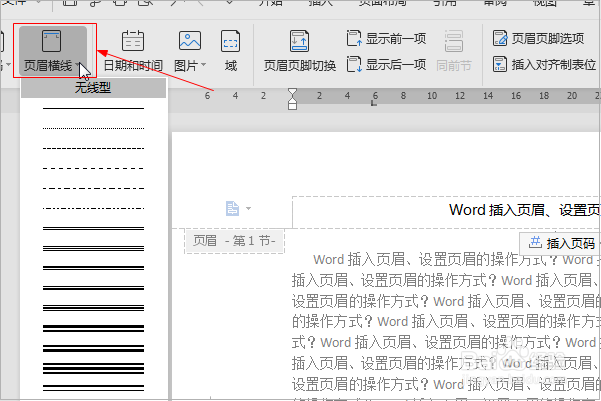Choose the first triple line style
Screen dimensions: 601x401
point(94,248)
